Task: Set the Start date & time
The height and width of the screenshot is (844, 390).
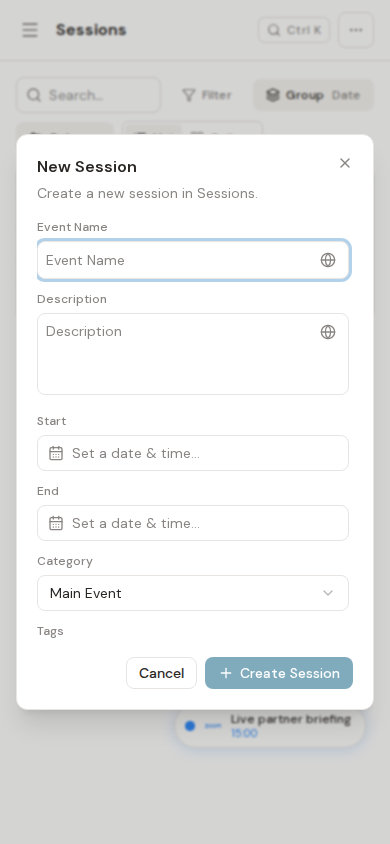Action: click(193, 453)
